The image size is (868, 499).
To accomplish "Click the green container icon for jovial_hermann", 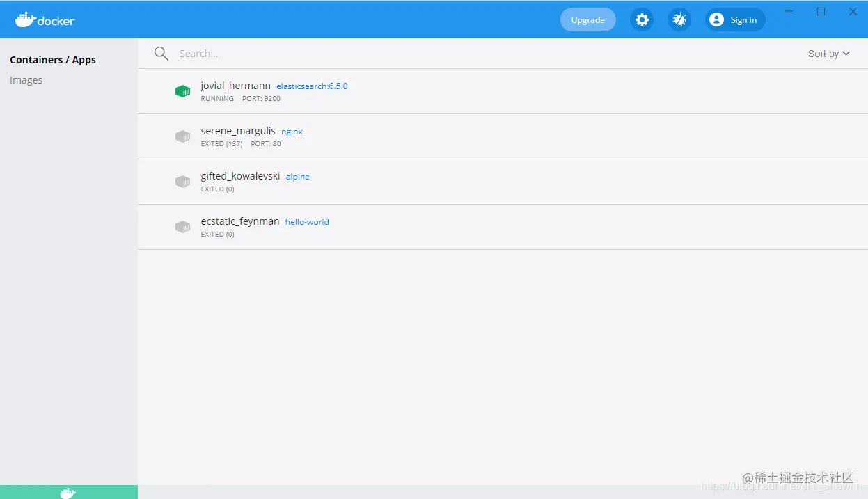I will tap(182, 91).
